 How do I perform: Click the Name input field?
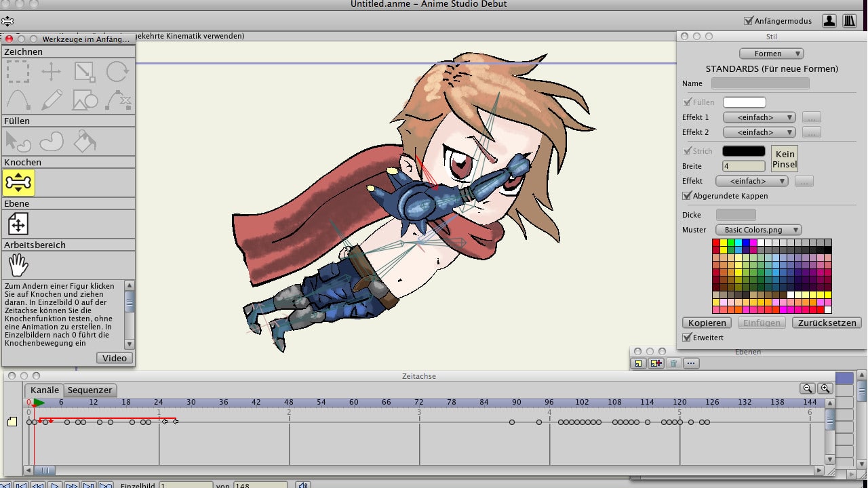(760, 83)
